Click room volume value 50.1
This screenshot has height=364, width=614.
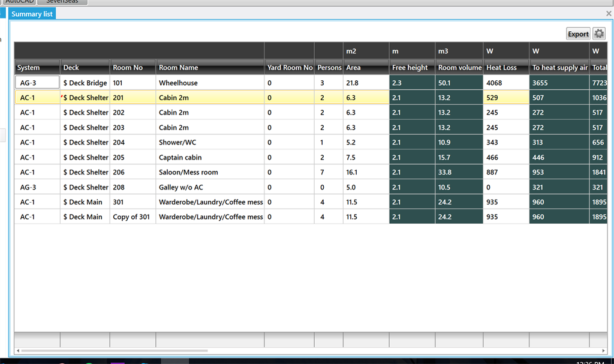(x=459, y=83)
